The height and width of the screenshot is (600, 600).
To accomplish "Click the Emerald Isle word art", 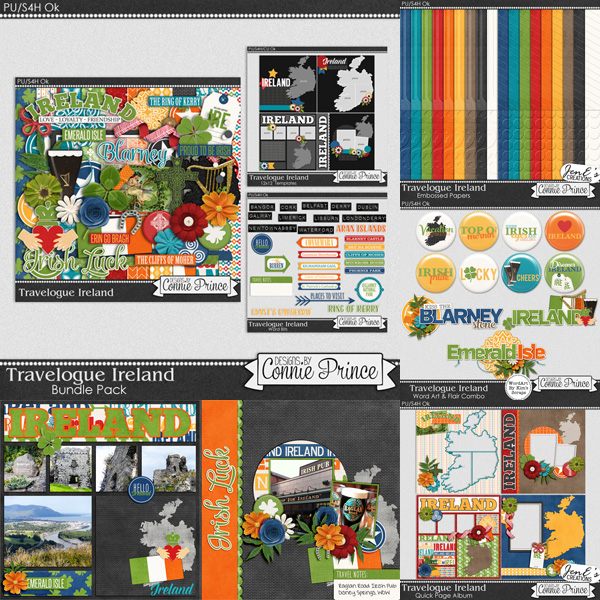I will pyautogui.click(x=497, y=355).
